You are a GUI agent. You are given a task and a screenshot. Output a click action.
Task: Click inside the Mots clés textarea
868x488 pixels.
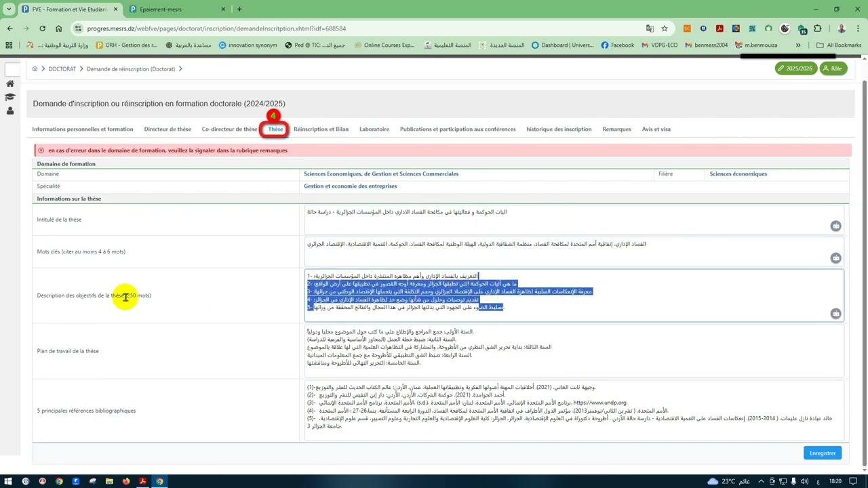pos(574,251)
